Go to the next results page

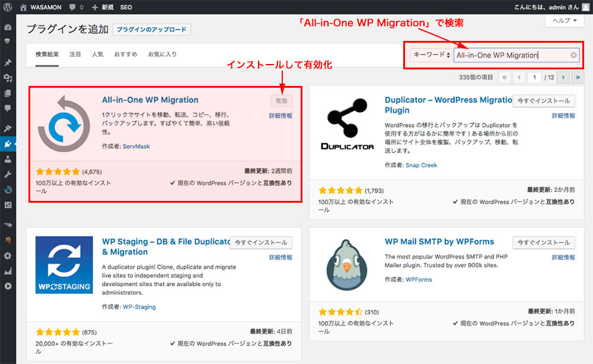[x=563, y=78]
